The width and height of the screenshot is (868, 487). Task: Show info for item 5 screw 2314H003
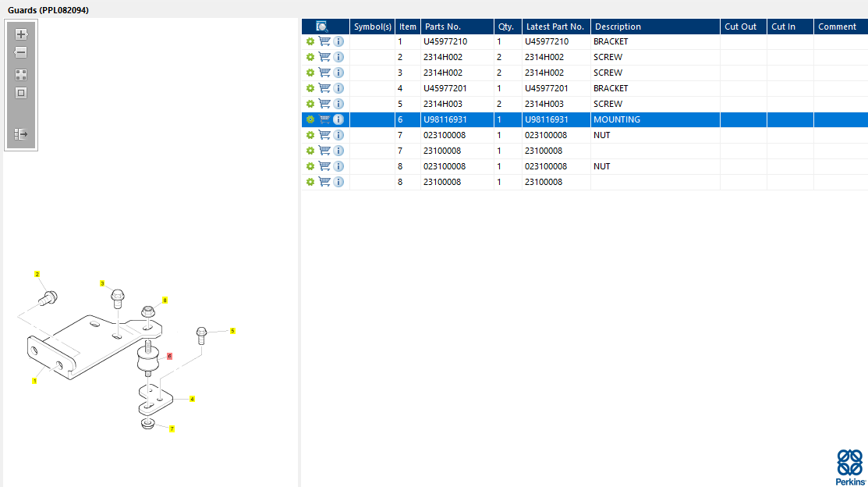[338, 104]
